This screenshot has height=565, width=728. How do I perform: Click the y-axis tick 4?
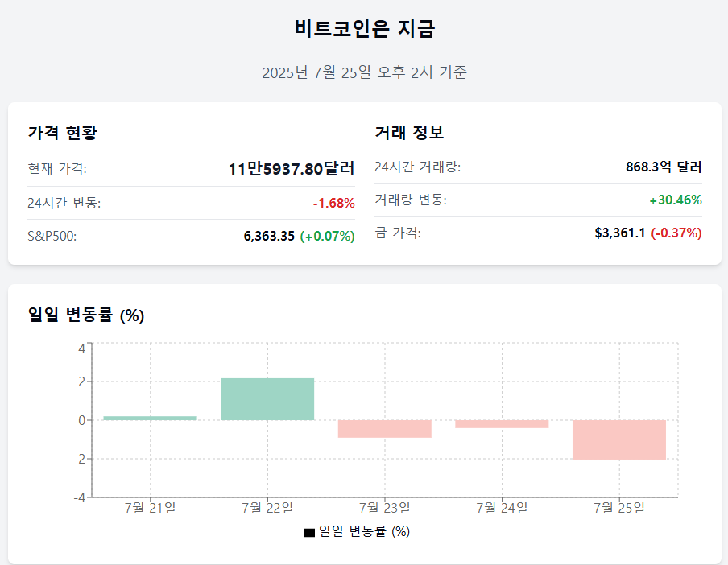click(x=82, y=348)
